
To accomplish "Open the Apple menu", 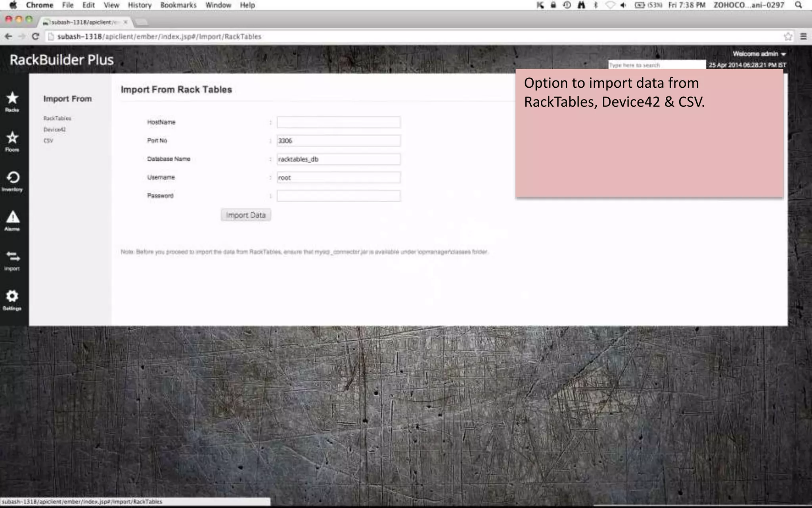I will click(x=13, y=5).
